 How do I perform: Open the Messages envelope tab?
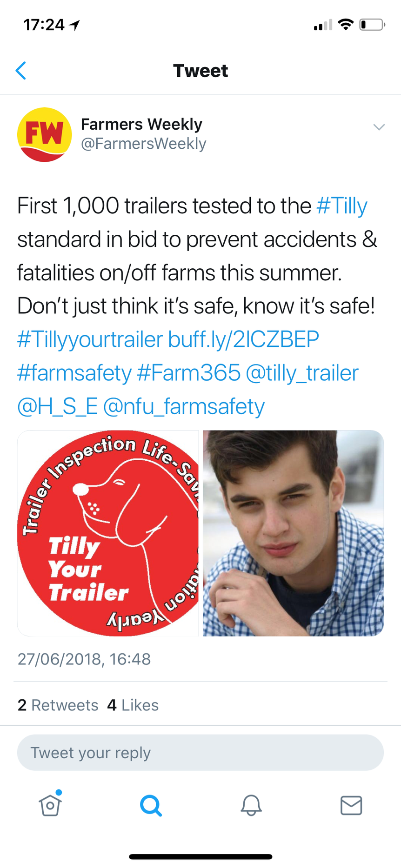tap(351, 805)
